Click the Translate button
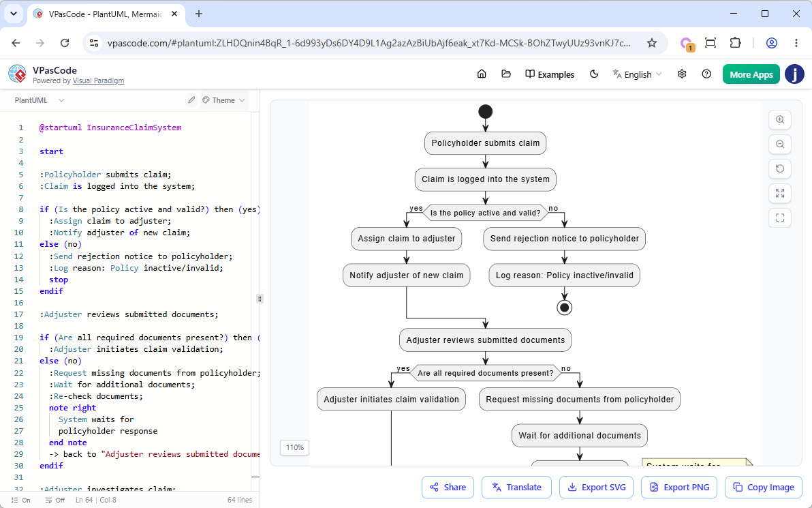This screenshot has height=508, width=812. (516, 488)
